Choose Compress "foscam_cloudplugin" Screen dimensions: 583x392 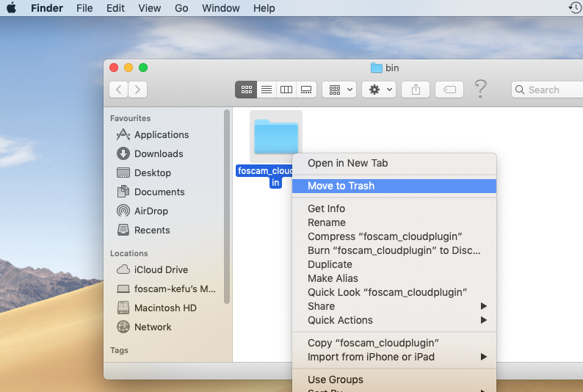(x=394, y=236)
